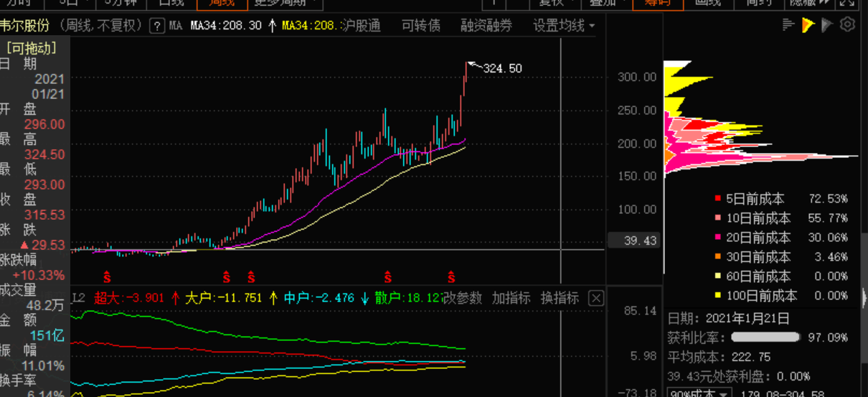The image size is (868, 397).
Task: Select the yellow flame chip-view icon
Action: pos(808,26)
